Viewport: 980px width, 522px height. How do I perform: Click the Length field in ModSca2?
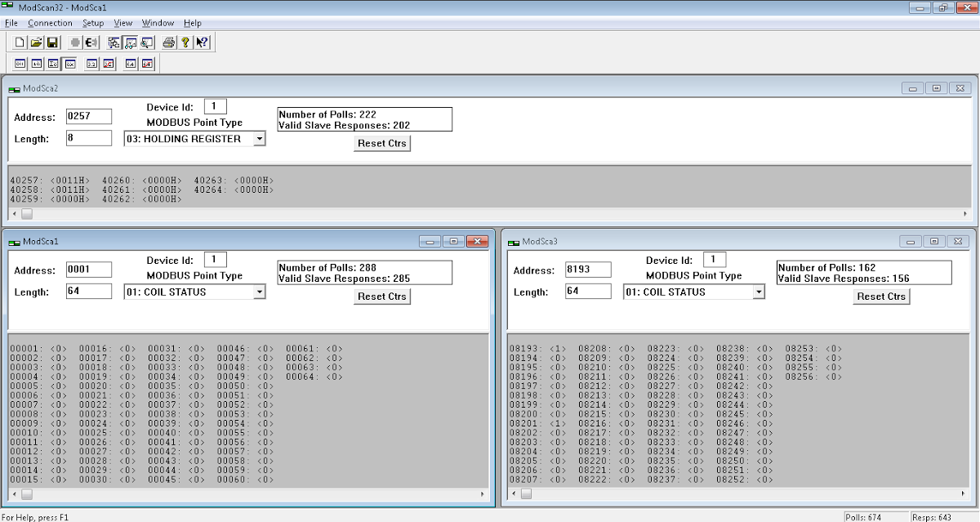click(x=88, y=138)
